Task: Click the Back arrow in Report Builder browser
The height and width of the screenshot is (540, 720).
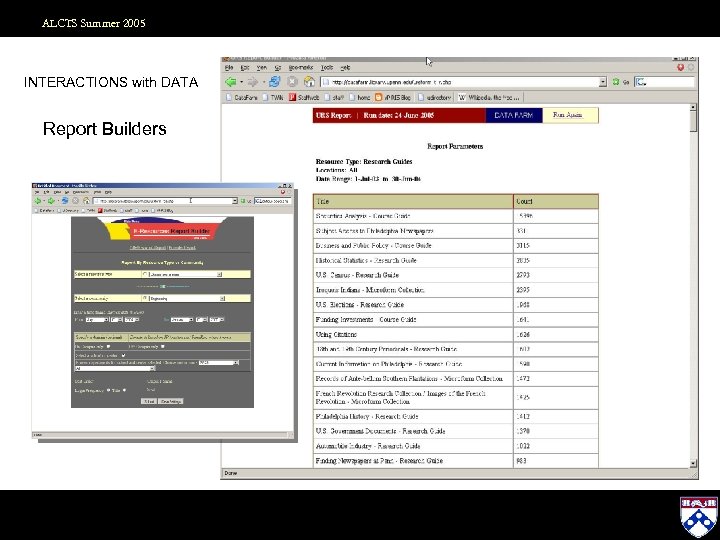Action: 38,201
